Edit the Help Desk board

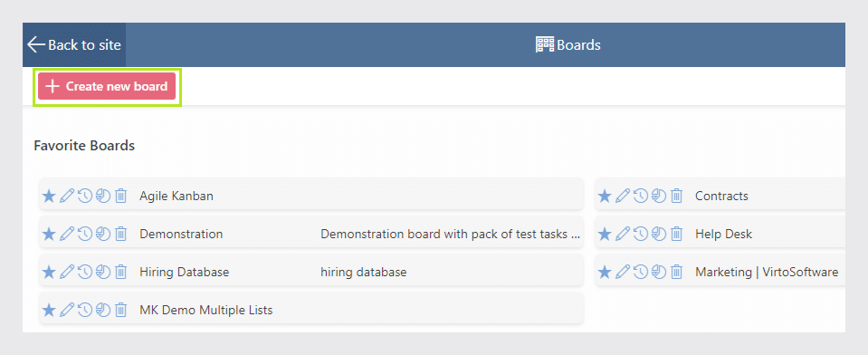click(623, 234)
